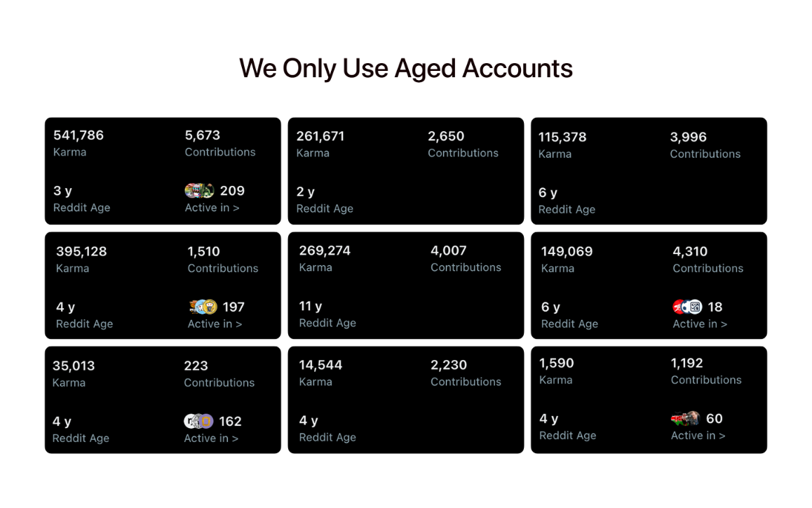This screenshot has height=508, width=812.
Task: Select the 261,671 karma value
Action: 320,136
